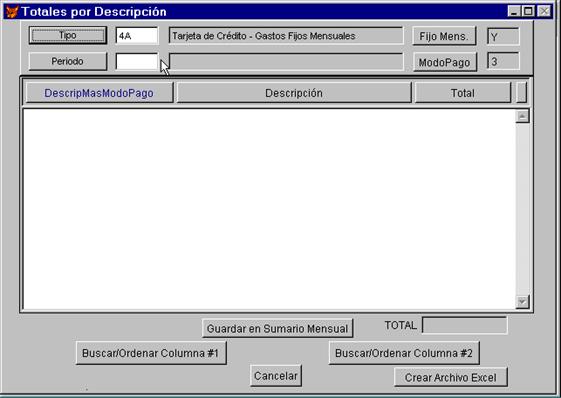Click the empty Periodo description field
This screenshot has height=398, width=561.
point(286,62)
